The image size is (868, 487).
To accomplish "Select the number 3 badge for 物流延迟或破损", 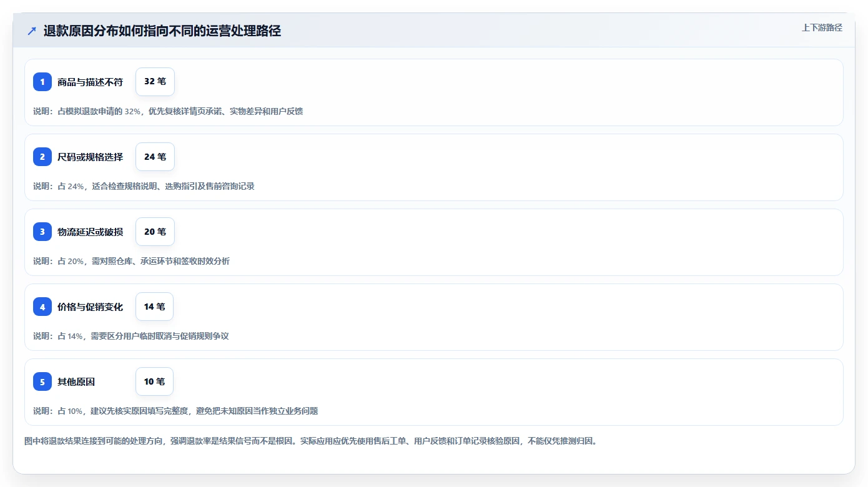I will [42, 232].
